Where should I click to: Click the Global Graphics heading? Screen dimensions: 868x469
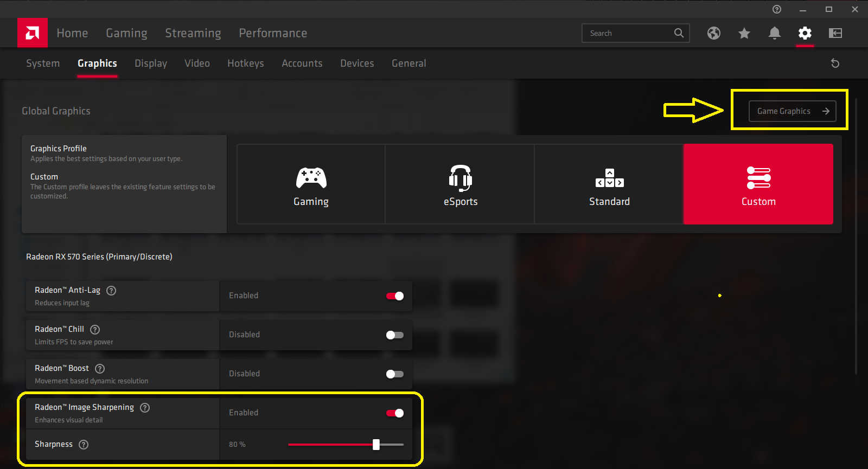click(x=56, y=111)
